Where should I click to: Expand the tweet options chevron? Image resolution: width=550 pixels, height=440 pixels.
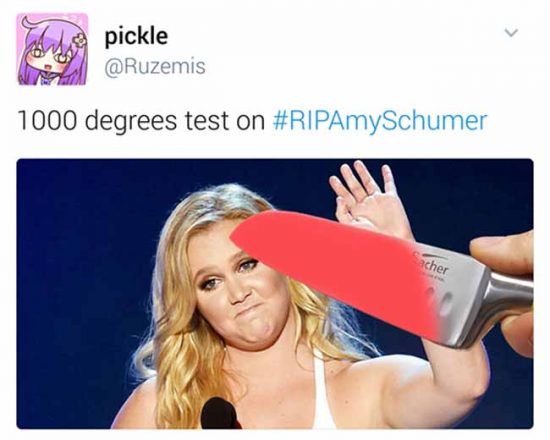(511, 33)
